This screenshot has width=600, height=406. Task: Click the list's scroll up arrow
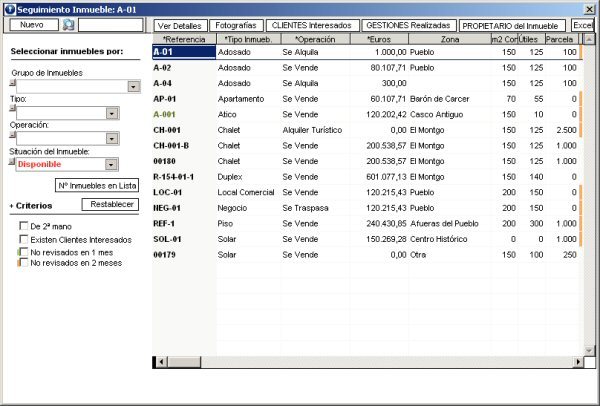point(588,38)
